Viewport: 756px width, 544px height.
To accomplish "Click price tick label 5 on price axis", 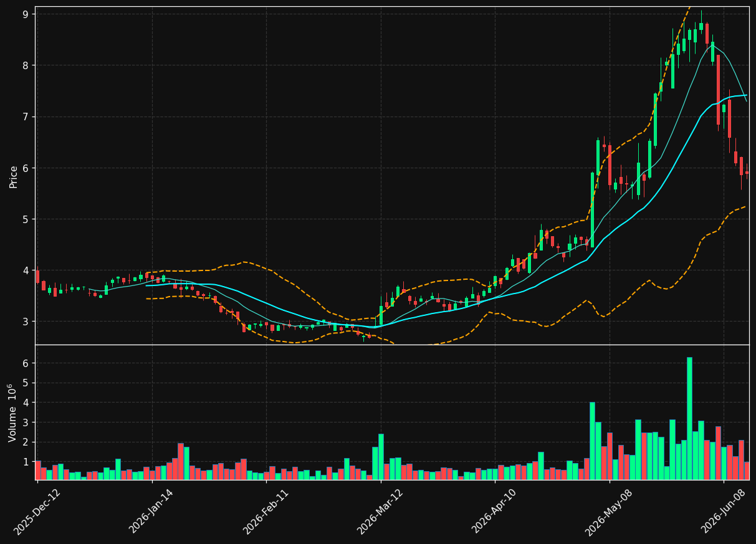I will (x=26, y=219).
